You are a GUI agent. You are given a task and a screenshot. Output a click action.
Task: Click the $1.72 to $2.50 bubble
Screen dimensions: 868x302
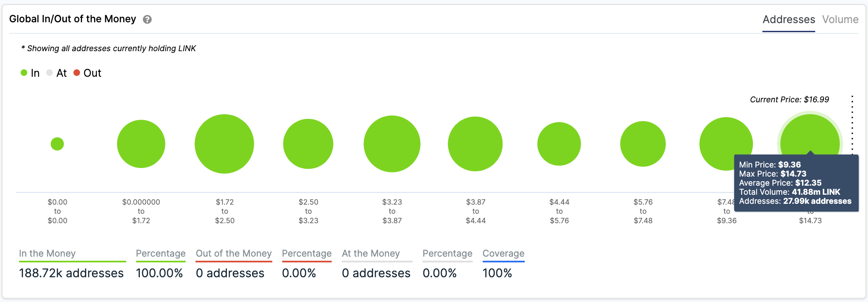tap(224, 144)
